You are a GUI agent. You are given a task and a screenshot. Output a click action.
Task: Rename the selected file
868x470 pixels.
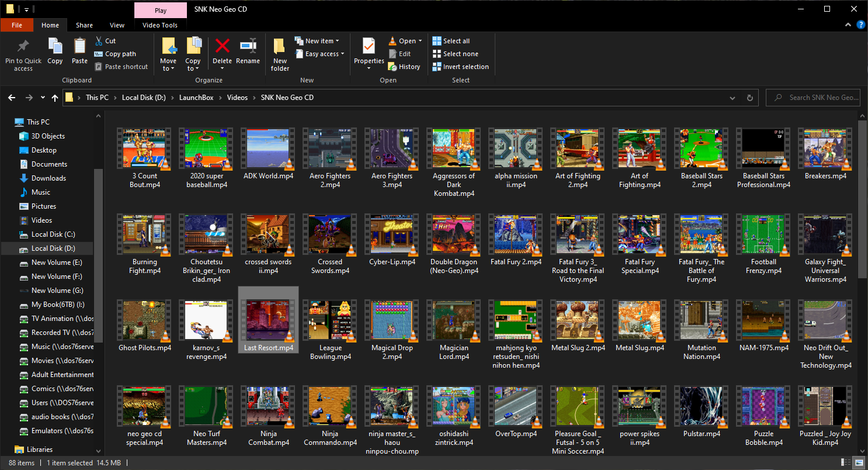pos(248,51)
